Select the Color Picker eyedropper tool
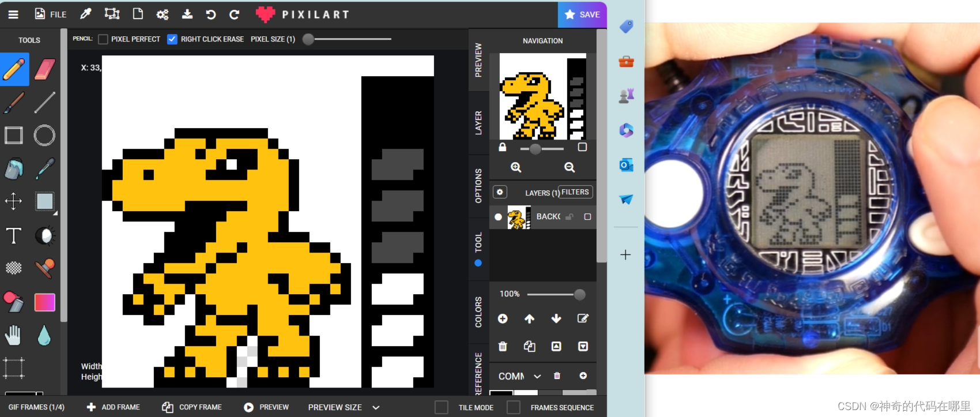Viewport: 980px width, 417px height. 44,168
